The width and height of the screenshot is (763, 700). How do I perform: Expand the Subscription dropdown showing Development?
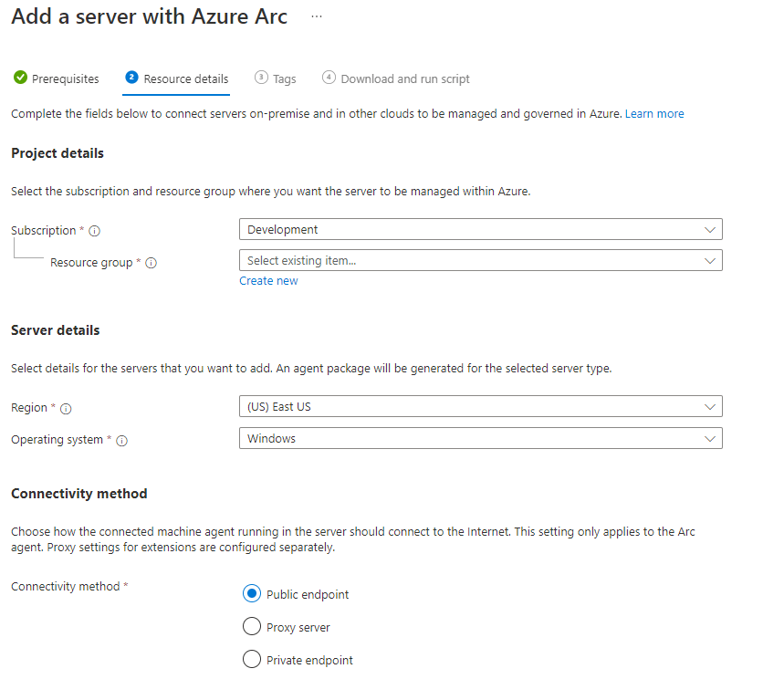pos(480,229)
